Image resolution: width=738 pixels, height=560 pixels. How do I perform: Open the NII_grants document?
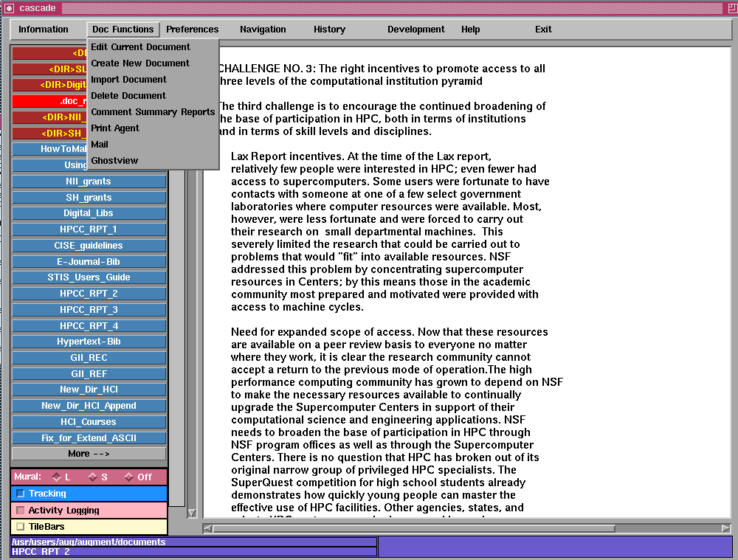click(89, 182)
